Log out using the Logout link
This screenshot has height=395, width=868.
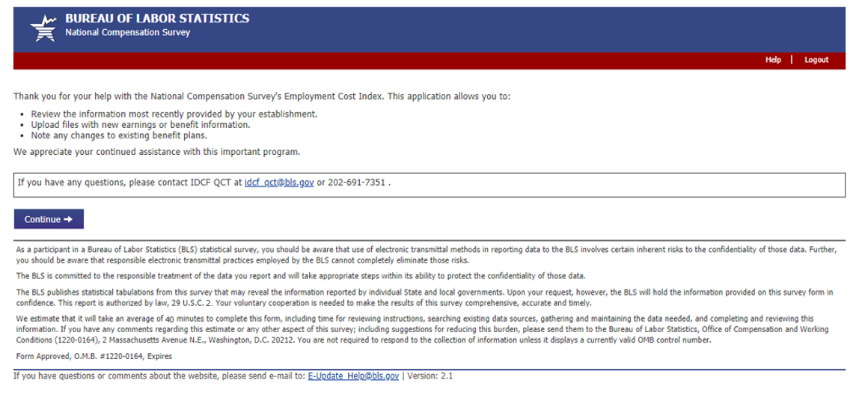click(x=816, y=60)
